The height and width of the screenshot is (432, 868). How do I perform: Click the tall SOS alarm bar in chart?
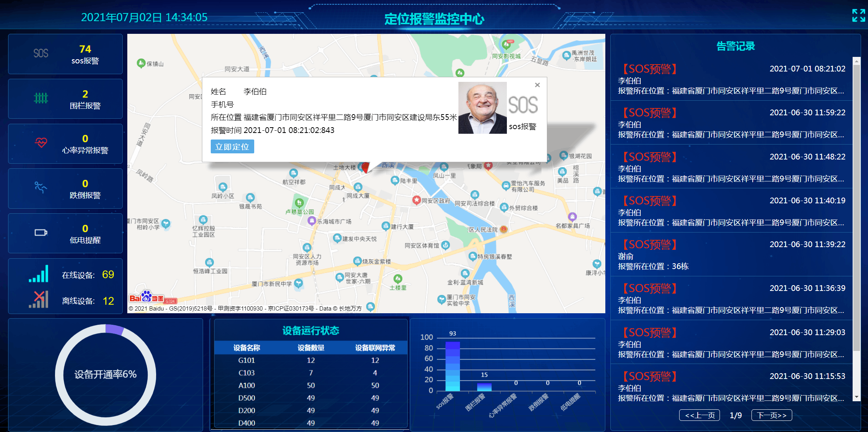click(x=453, y=366)
